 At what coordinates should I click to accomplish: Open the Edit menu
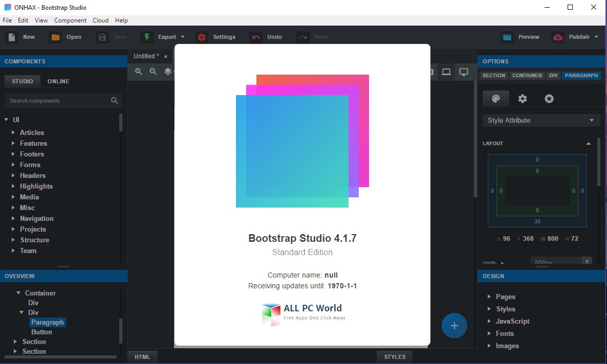click(23, 20)
